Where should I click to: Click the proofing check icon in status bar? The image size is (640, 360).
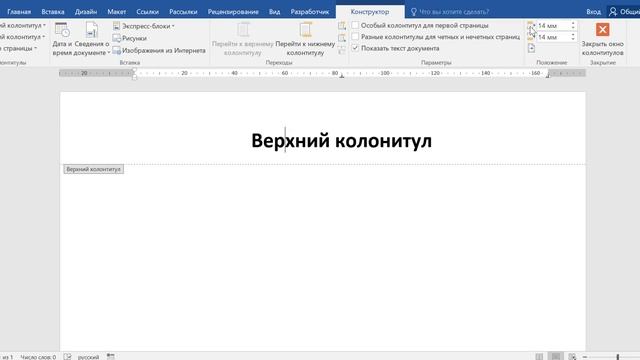67,357
